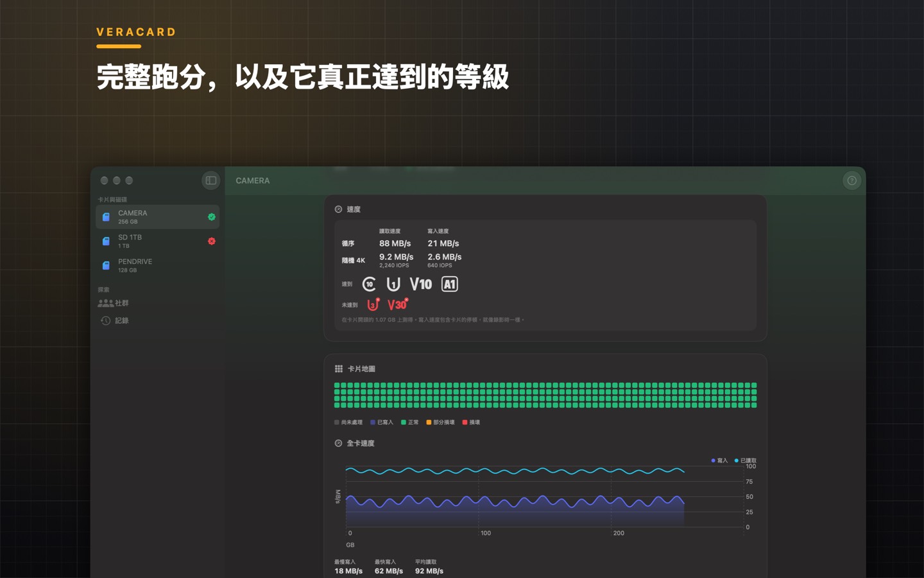Click the gauge icon beside 全卡速度
The width and height of the screenshot is (924, 578).
[338, 443]
